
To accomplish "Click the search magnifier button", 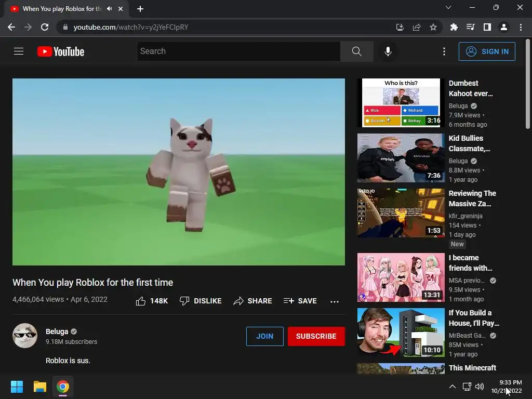I will pos(356,51).
